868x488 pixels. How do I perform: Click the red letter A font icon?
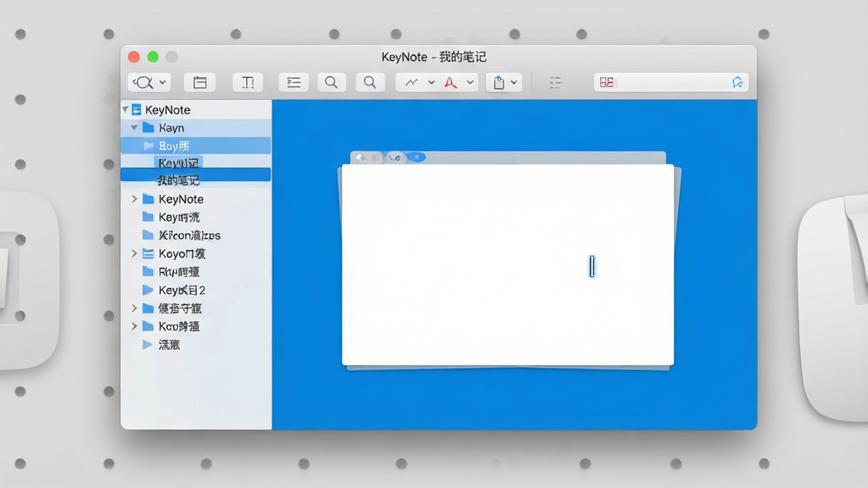(451, 82)
